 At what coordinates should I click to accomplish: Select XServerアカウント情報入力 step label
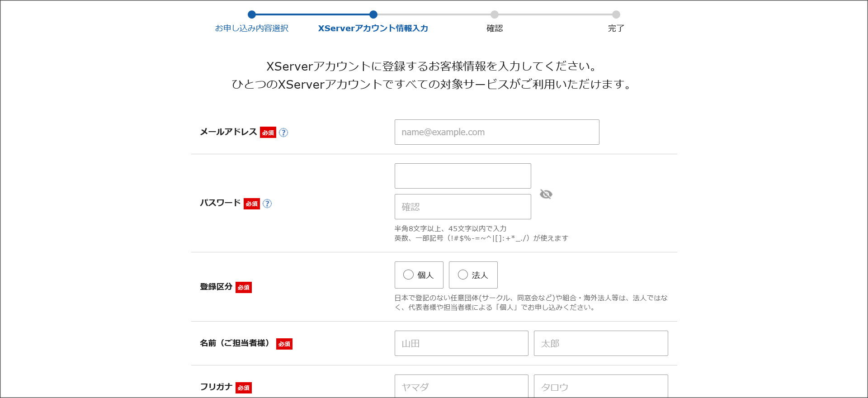373,28
